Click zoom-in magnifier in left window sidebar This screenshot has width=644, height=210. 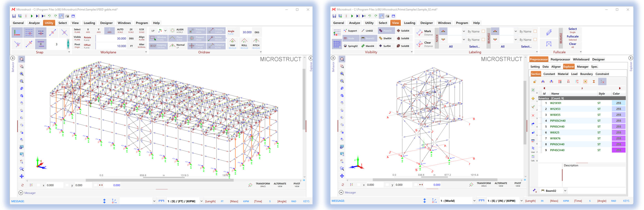click(x=22, y=74)
